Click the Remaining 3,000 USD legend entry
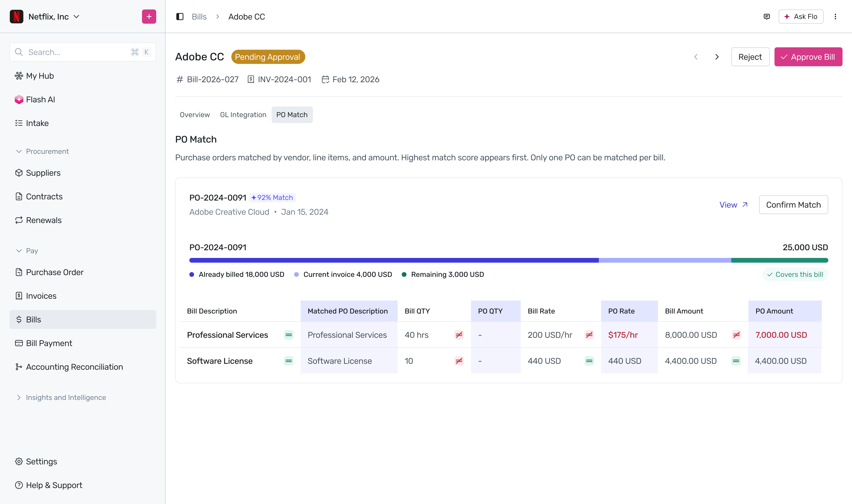Screen dimensions: 852x504 tap(443, 274)
